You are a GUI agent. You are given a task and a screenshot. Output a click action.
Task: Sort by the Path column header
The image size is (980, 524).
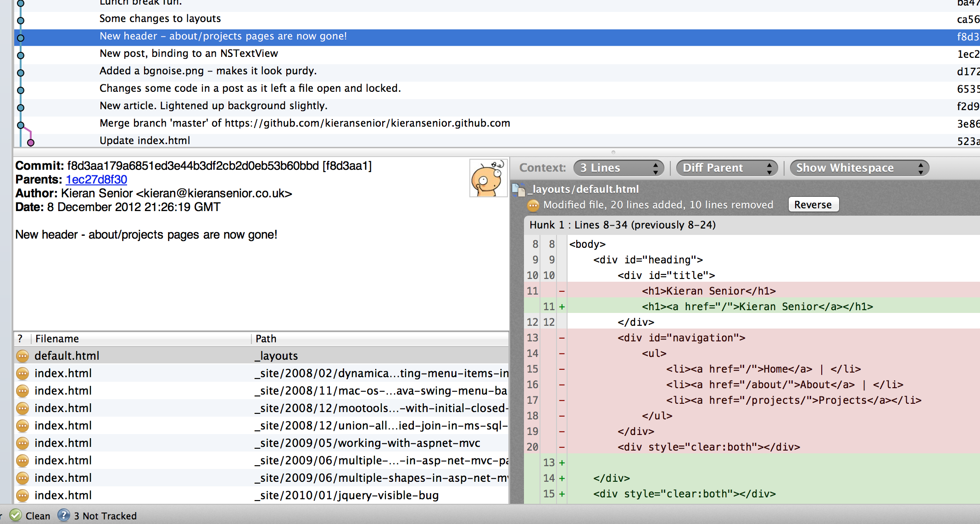click(x=266, y=339)
